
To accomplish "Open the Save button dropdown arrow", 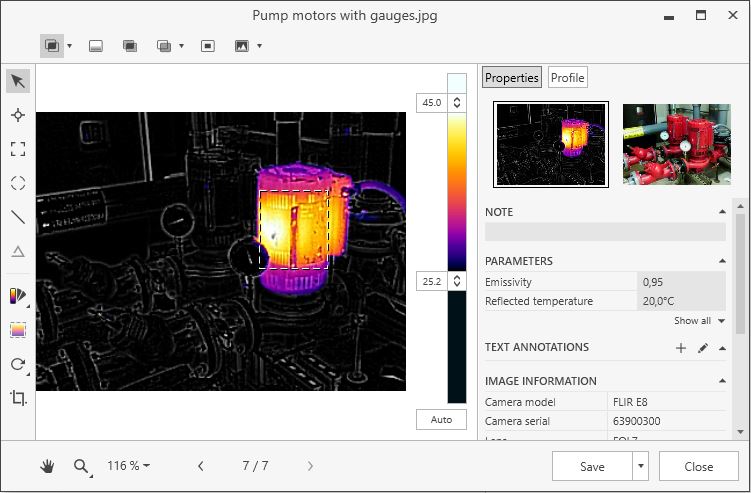I will point(640,466).
